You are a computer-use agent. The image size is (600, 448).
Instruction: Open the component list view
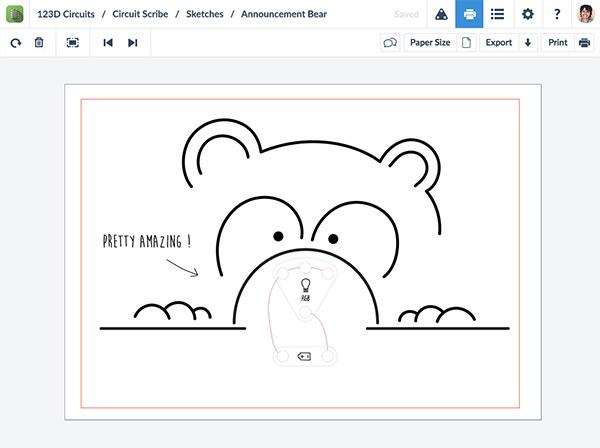[497, 14]
